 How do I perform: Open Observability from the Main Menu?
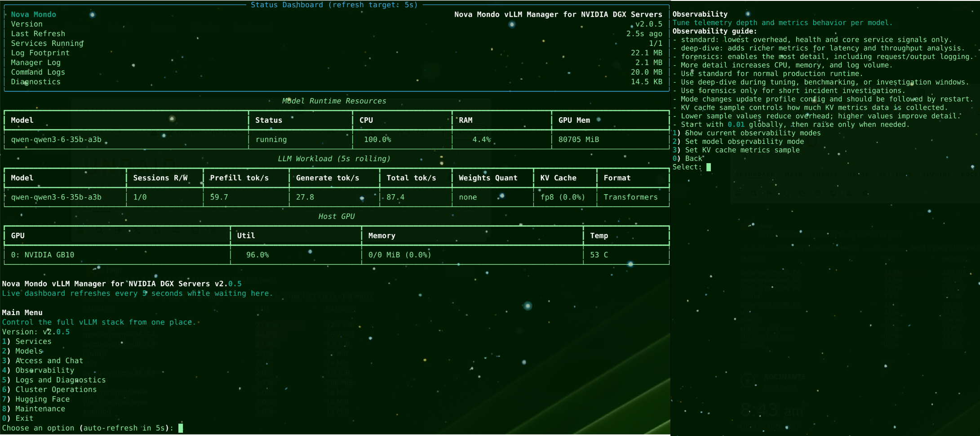(38, 370)
